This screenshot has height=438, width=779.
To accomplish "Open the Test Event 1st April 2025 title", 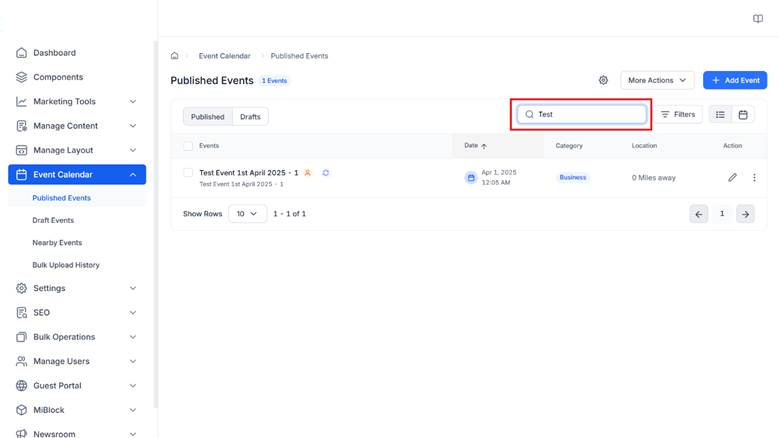I will click(x=249, y=173).
